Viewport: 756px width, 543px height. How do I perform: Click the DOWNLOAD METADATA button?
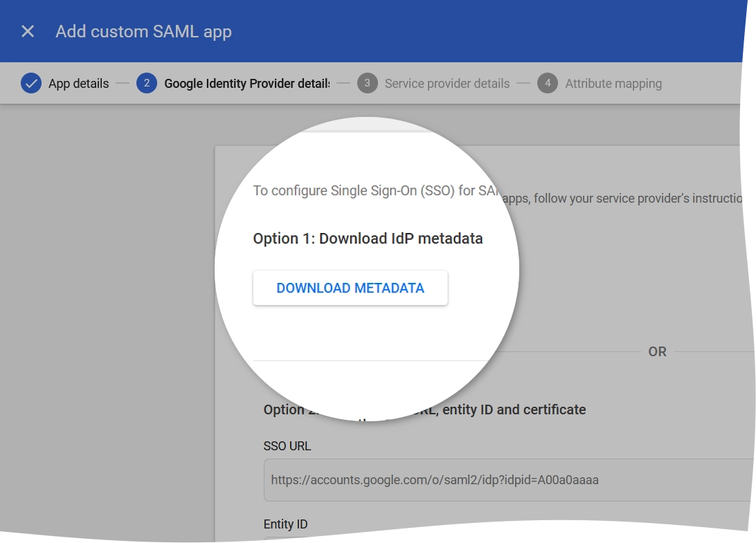tap(350, 288)
